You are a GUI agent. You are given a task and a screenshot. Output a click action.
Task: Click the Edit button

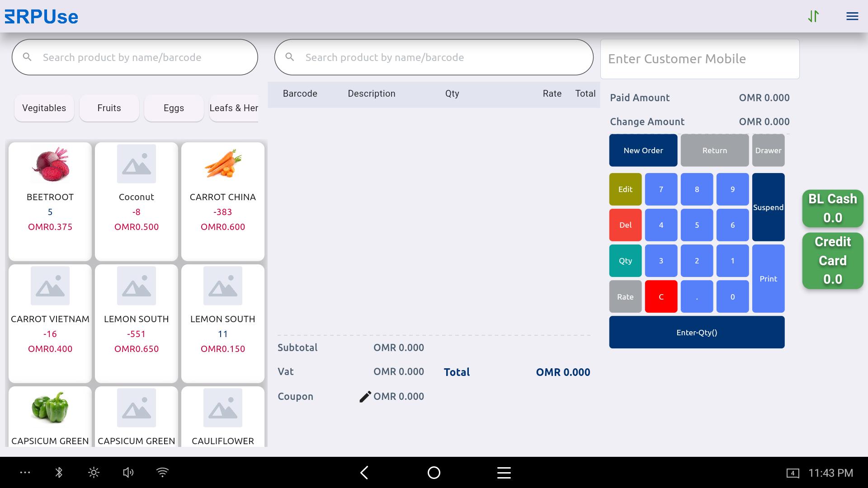625,189
